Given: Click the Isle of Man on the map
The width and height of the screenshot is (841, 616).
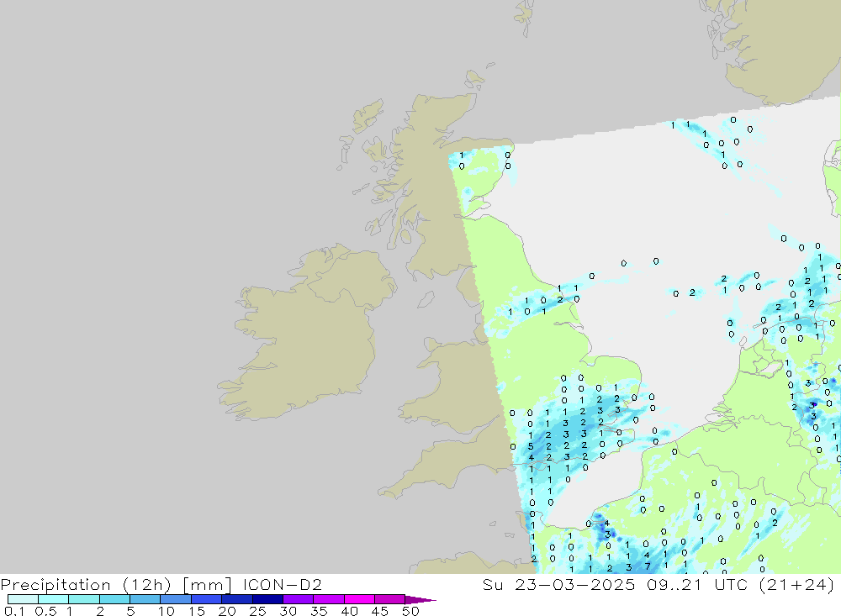Looking at the screenshot, I should point(426,299).
